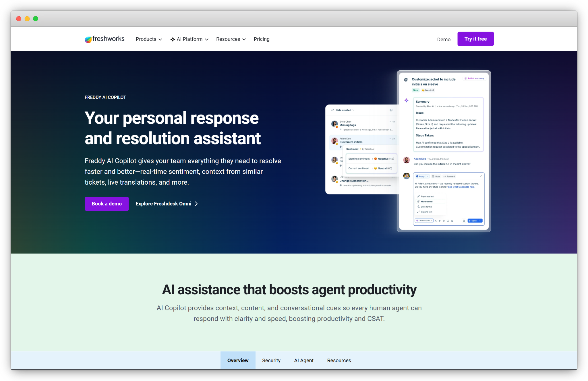This screenshot has width=588, height=381.
Task: Click Adam Doe's avatar in the ticket list
Action: point(334,141)
